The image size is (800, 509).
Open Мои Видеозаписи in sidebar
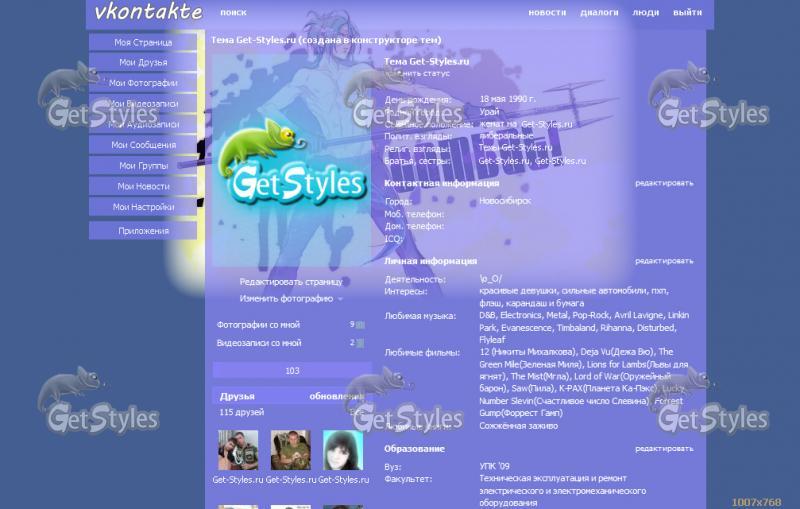(143, 104)
